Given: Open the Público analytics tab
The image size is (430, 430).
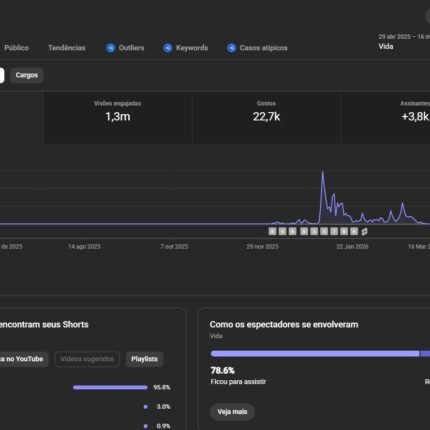Looking at the screenshot, I should click(16, 48).
